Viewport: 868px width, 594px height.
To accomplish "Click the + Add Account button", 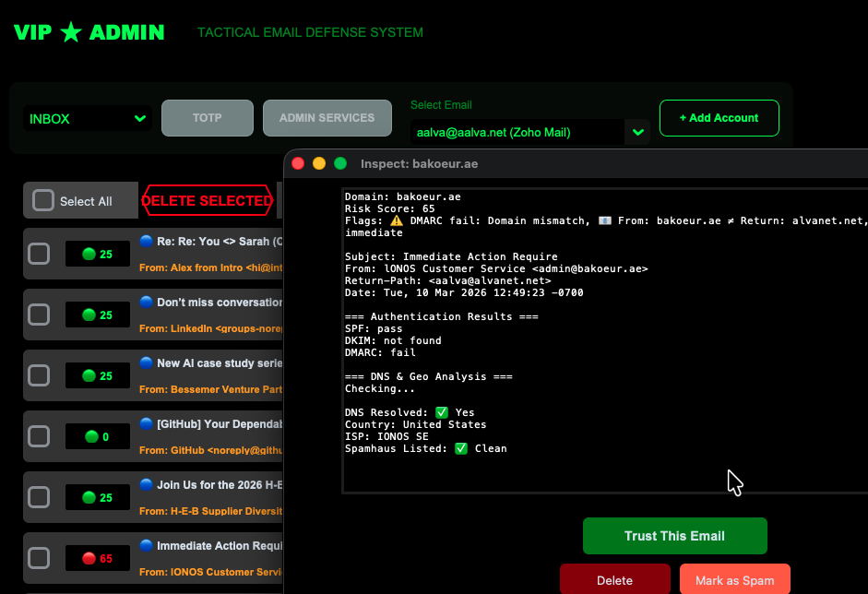I will coord(719,118).
